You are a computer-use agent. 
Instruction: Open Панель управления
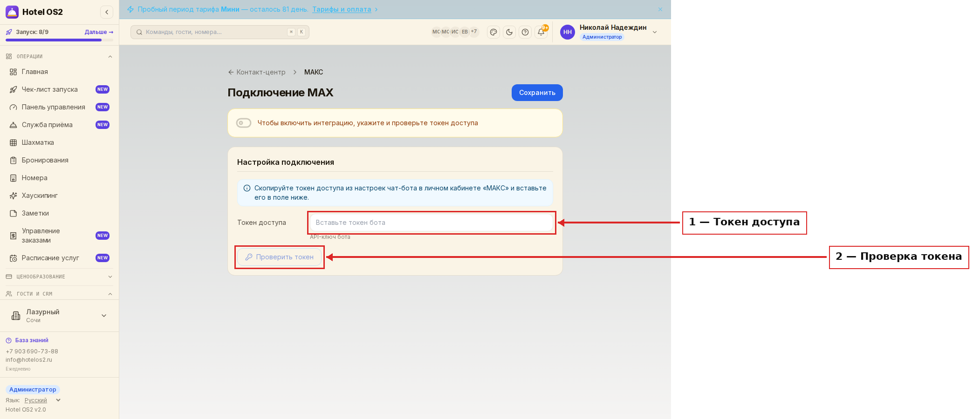59,107
